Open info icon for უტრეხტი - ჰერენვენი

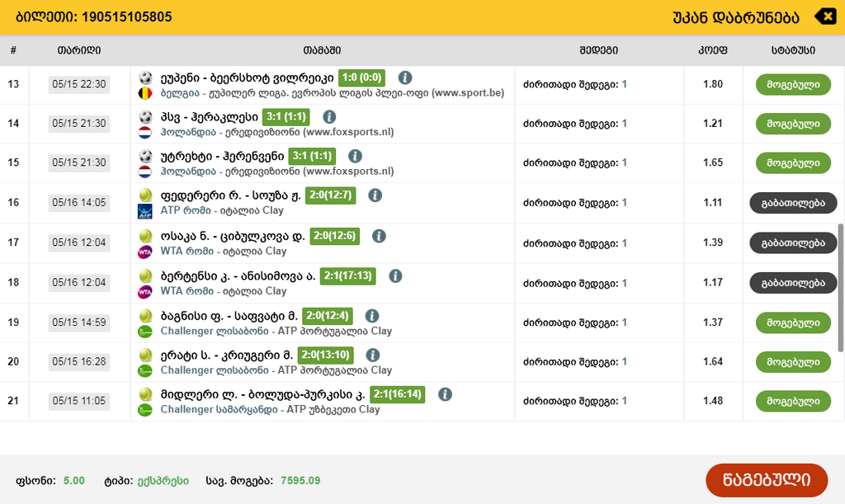pyautogui.click(x=355, y=156)
